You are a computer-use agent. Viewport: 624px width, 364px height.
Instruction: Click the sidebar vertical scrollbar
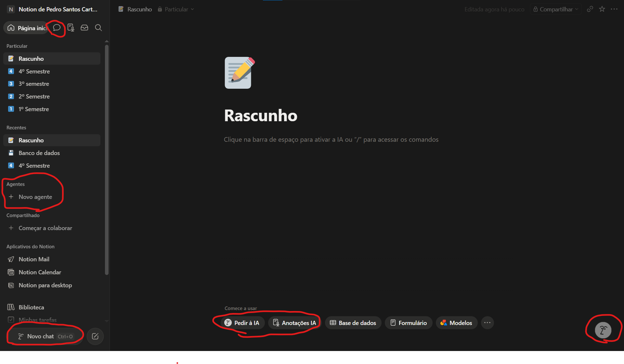[x=107, y=159]
